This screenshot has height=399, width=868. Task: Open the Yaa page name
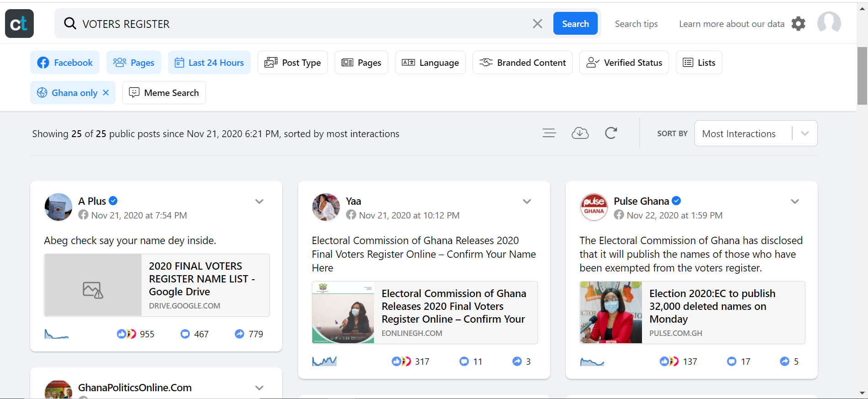point(353,201)
